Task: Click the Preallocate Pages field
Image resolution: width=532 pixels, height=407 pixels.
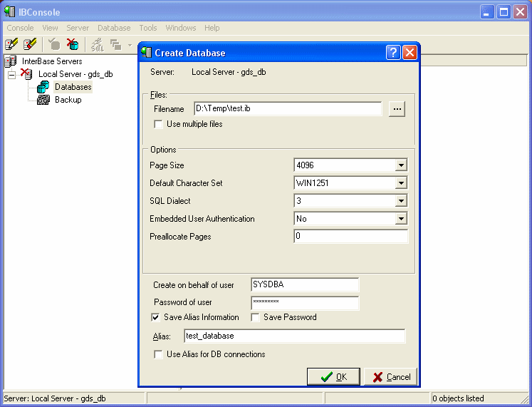Action: tap(350, 236)
